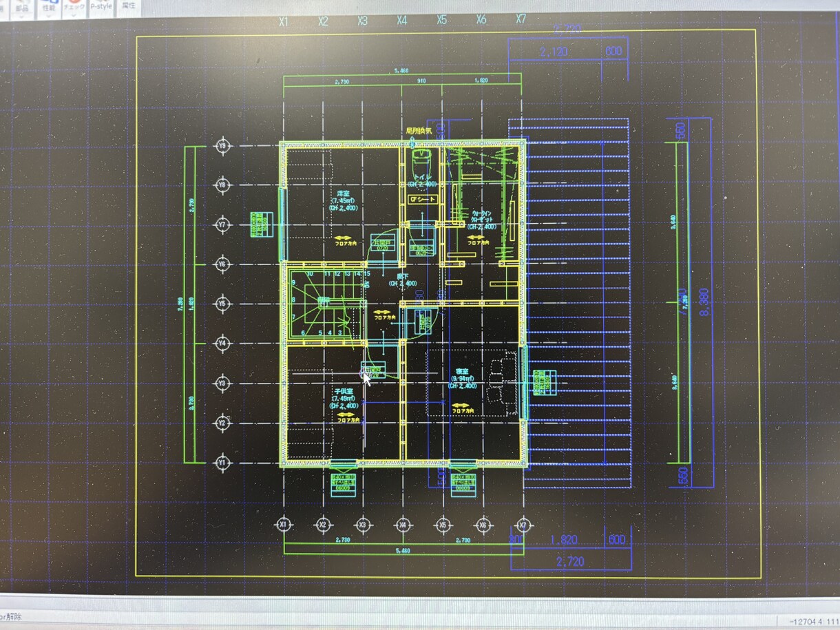
Task: Click the Y9 grid bubble
Action: [222, 146]
